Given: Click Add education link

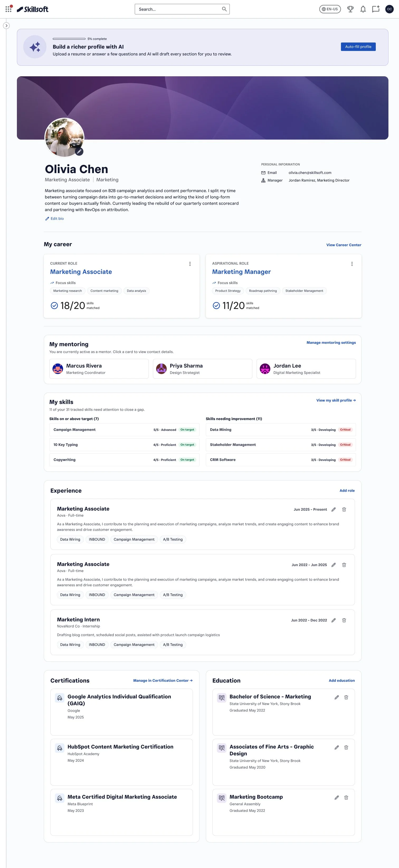Looking at the screenshot, I should [342, 680].
